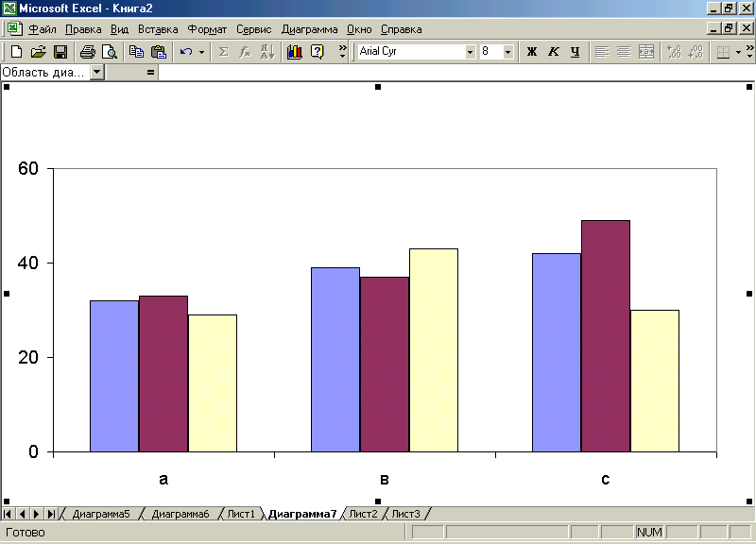
Task: Select the Диаграмма7 sheet tab
Action: pyautogui.click(x=302, y=514)
